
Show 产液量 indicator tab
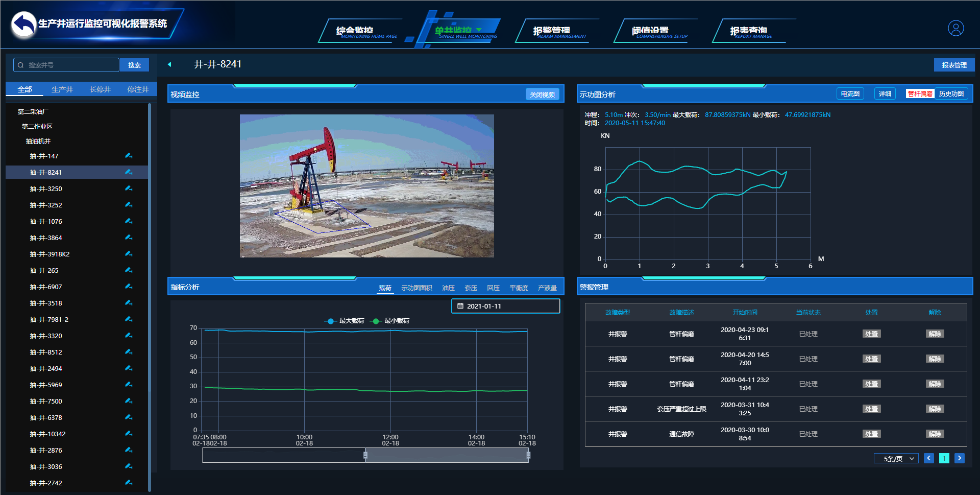(547, 288)
